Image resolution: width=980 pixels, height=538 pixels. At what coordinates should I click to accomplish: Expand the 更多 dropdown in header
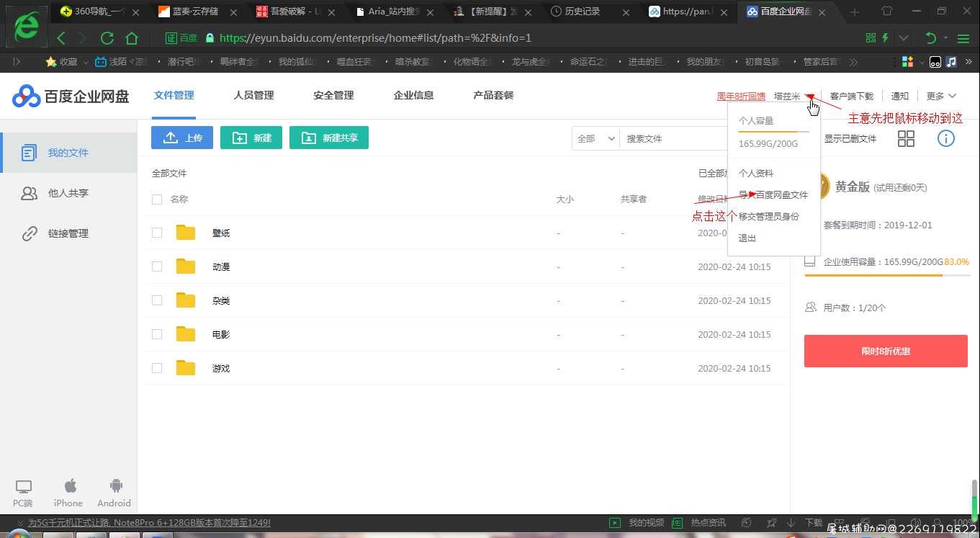pos(941,96)
